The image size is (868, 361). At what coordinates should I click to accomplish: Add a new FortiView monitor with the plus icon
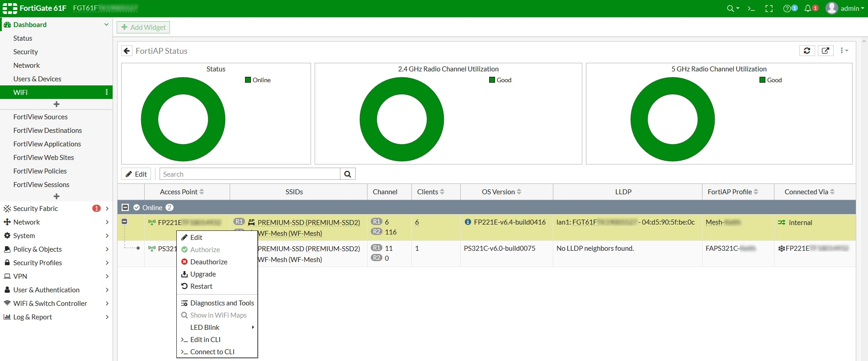[57, 197]
